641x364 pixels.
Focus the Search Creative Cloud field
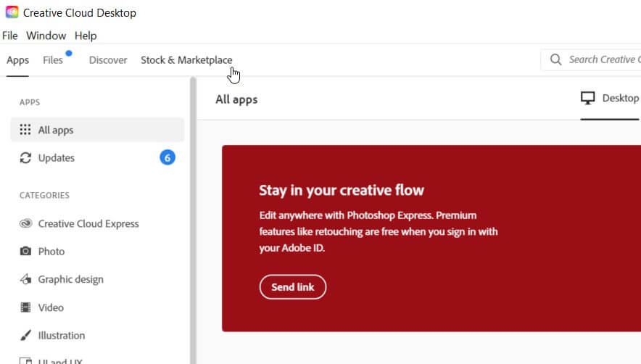click(603, 59)
